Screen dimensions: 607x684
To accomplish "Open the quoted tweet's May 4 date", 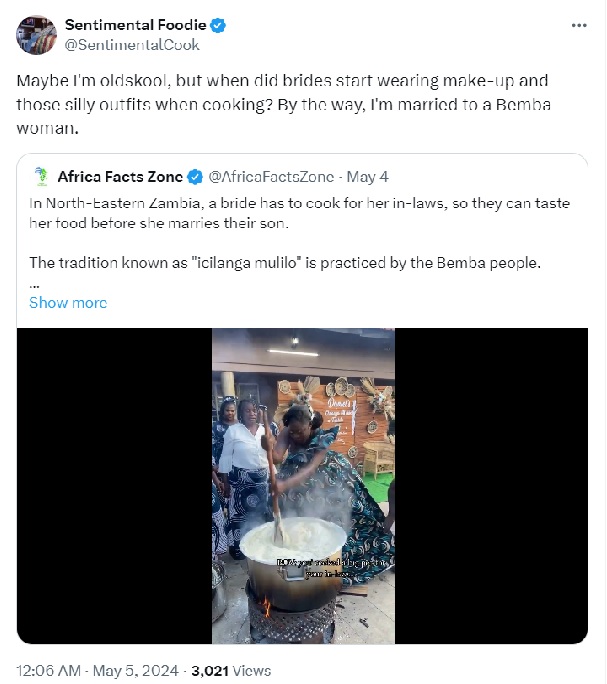I will tap(369, 177).
